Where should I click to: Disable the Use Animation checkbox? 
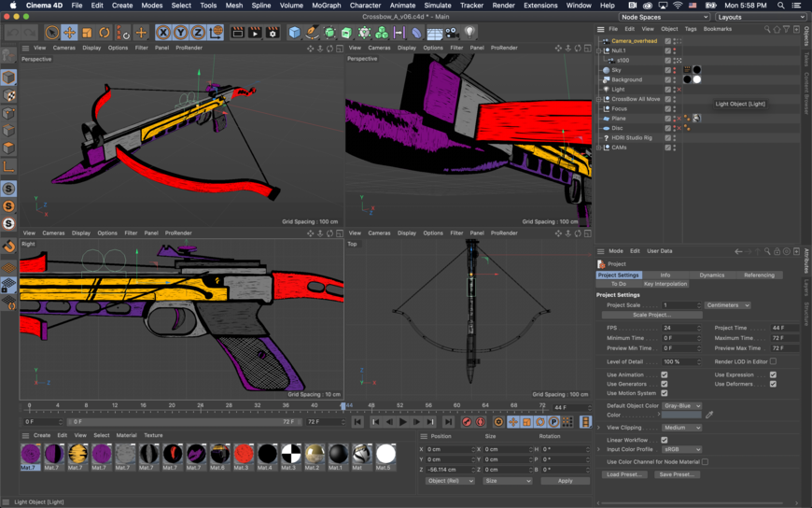pyautogui.click(x=664, y=374)
